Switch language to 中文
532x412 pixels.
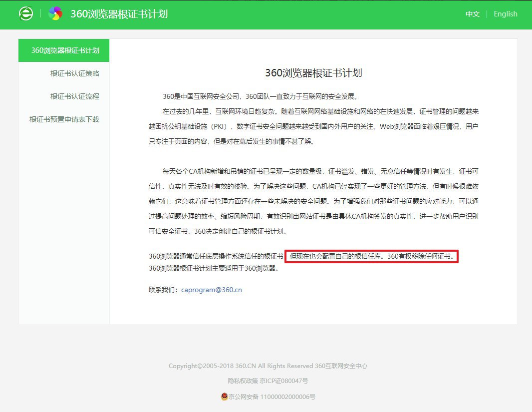(x=472, y=14)
